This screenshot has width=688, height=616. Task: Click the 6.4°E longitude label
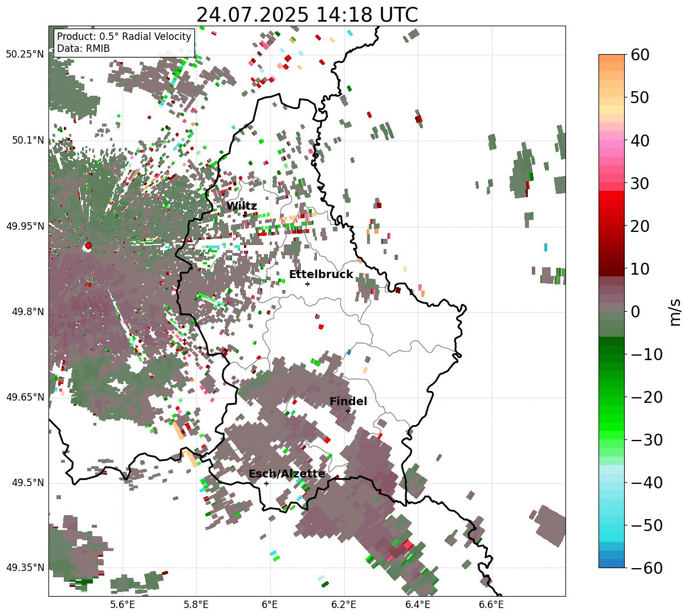coord(418,605)
